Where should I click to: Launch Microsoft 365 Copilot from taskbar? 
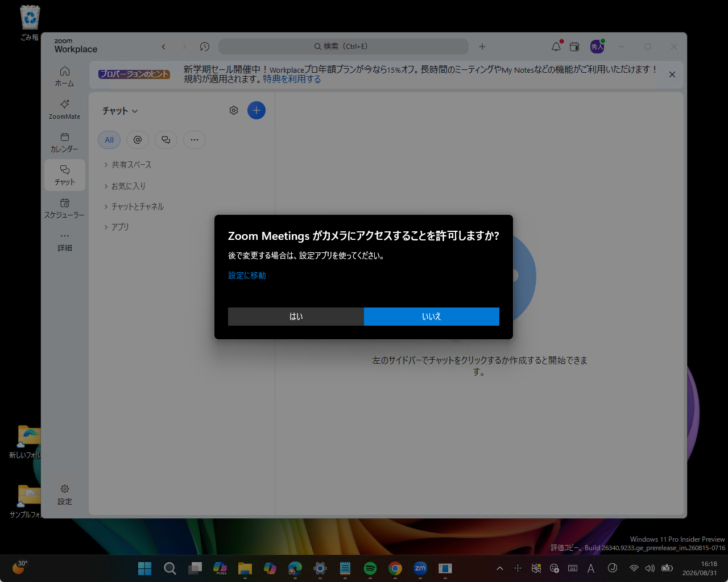pos(220,568)
